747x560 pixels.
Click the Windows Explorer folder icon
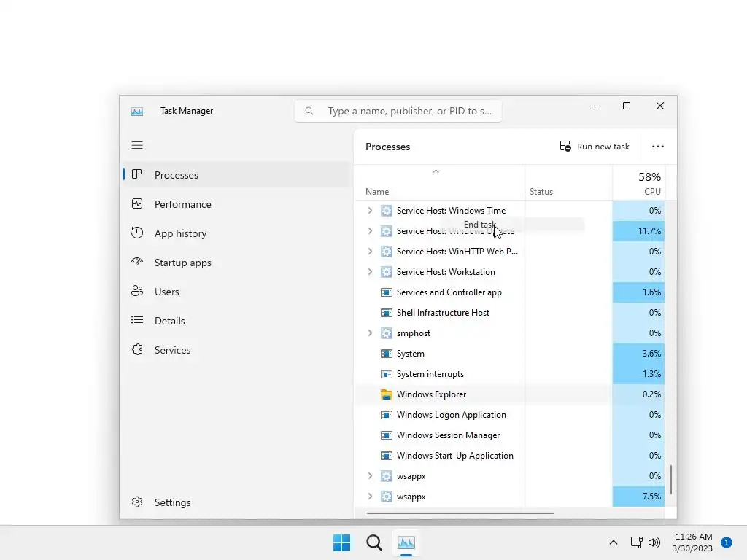tap(387, 394)
